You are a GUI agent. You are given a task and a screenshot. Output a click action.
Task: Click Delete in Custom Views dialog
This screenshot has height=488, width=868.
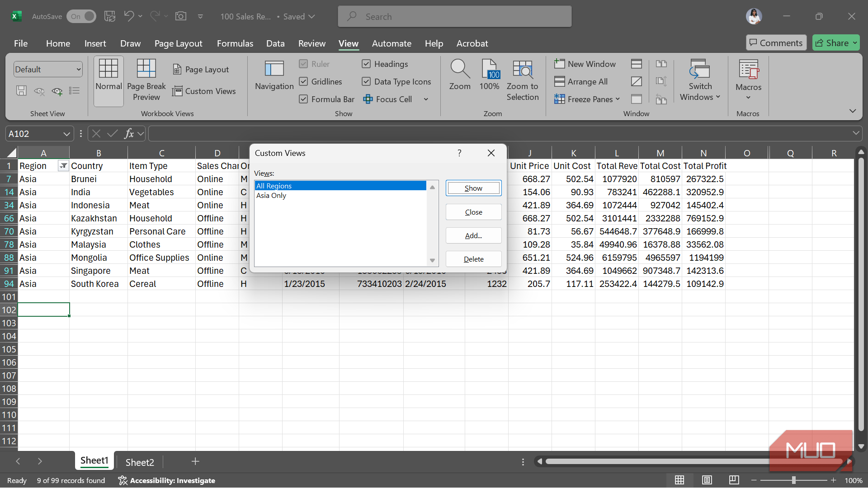pos(473,259)
